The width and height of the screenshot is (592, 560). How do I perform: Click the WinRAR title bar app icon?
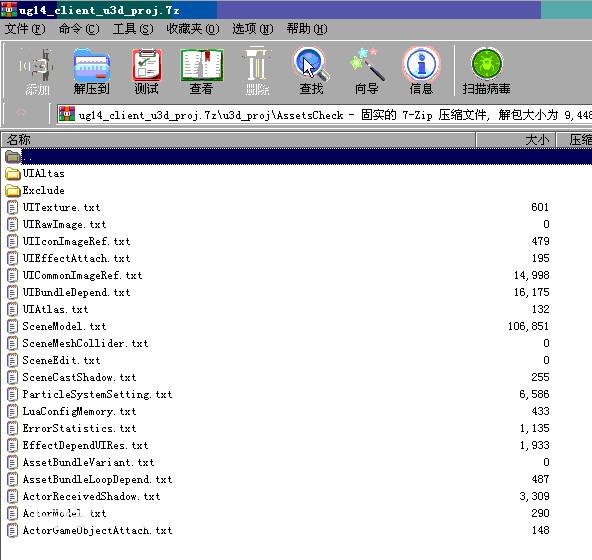[x=8, y=10]
